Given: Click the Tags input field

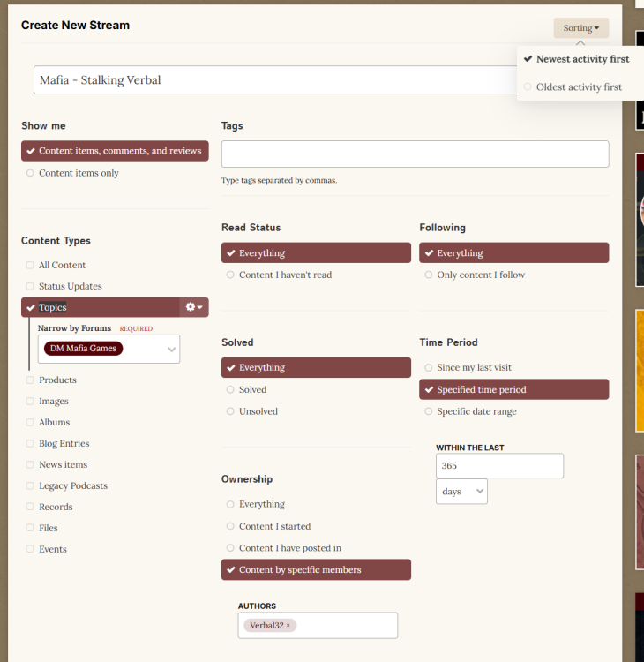Looking at the screenshot, I should click(415, 154).
